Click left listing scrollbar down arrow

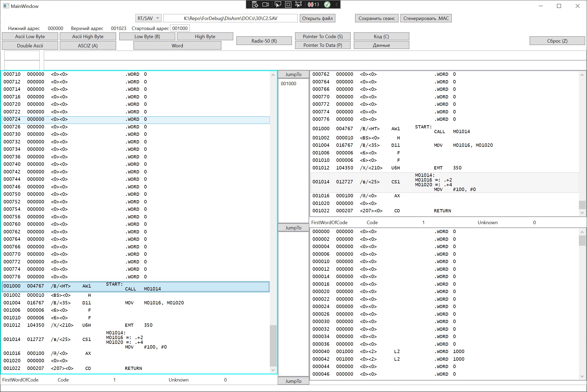point(273,370)
